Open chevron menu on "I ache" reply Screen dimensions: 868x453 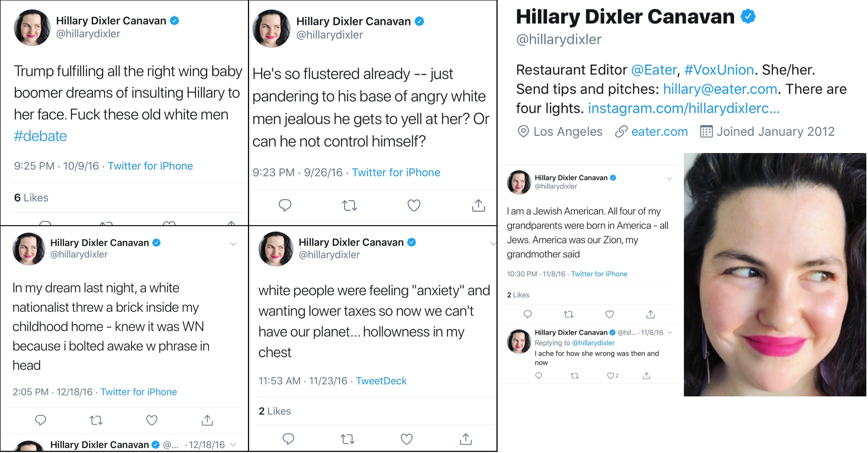tap(670, 332)
